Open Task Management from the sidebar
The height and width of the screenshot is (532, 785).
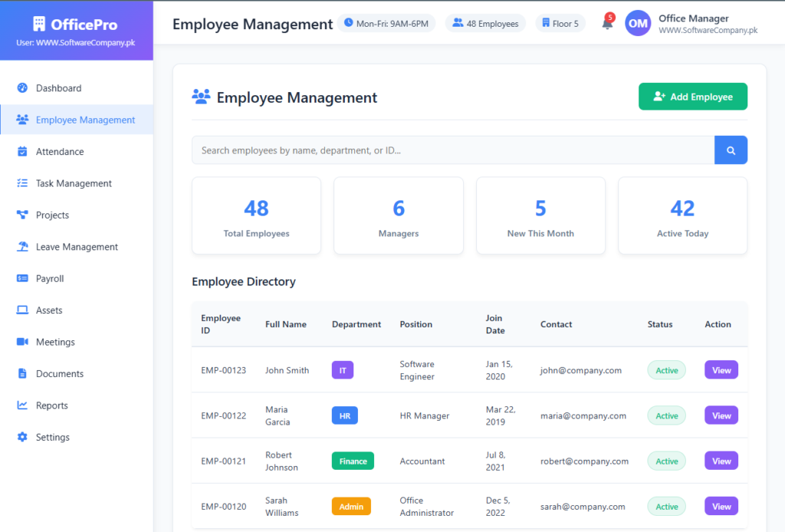(x=74, y=184)
